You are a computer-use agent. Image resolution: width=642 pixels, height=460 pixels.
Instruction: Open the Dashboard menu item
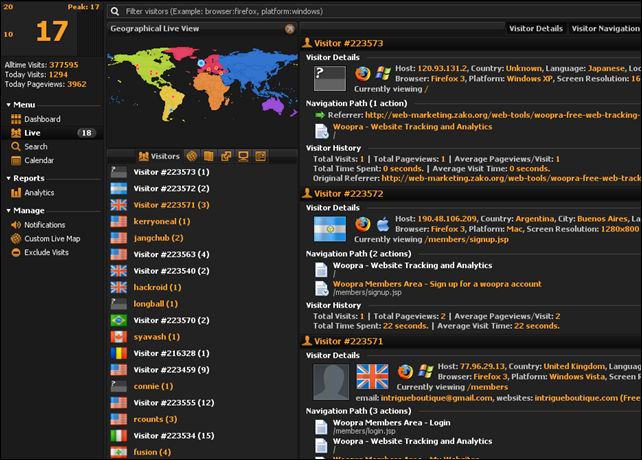(x=42, y=119)
